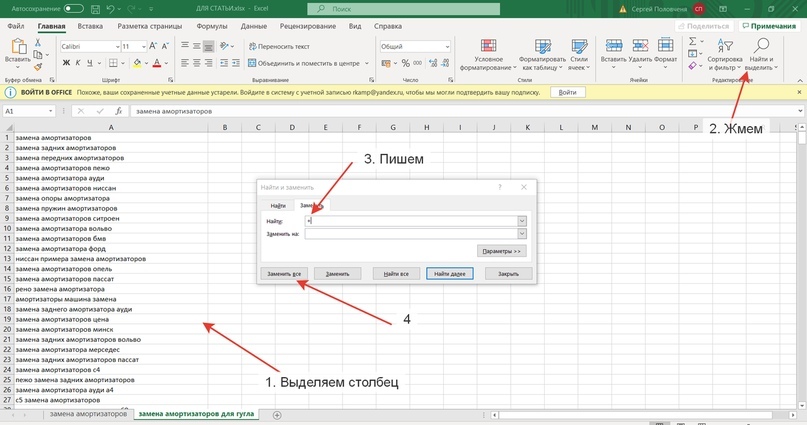Dismiss the yellow notification bar with X
The width and height of the screenshot is (807, 425).
coord(799,92)
